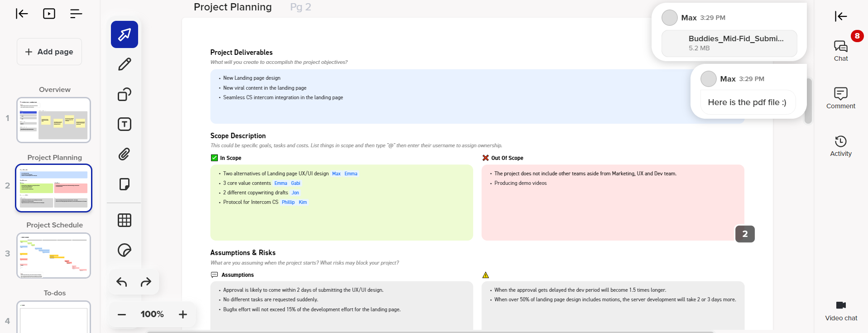Insert a table with grid tool
Screen dimensions: 868x333
pos(125,220)
